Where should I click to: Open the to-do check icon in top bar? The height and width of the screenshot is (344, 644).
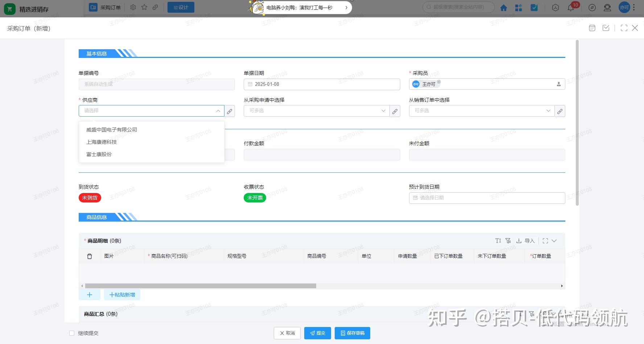click(534, 7)
